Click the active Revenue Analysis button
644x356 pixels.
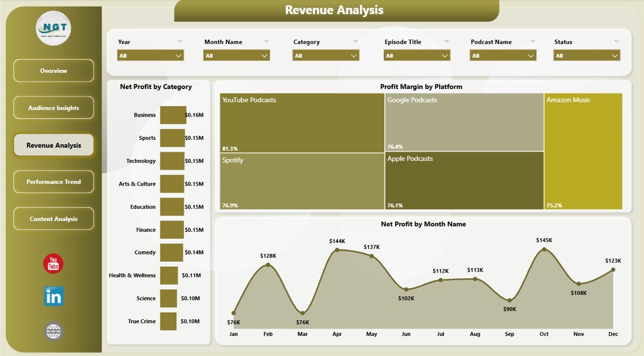click(53, 144)
